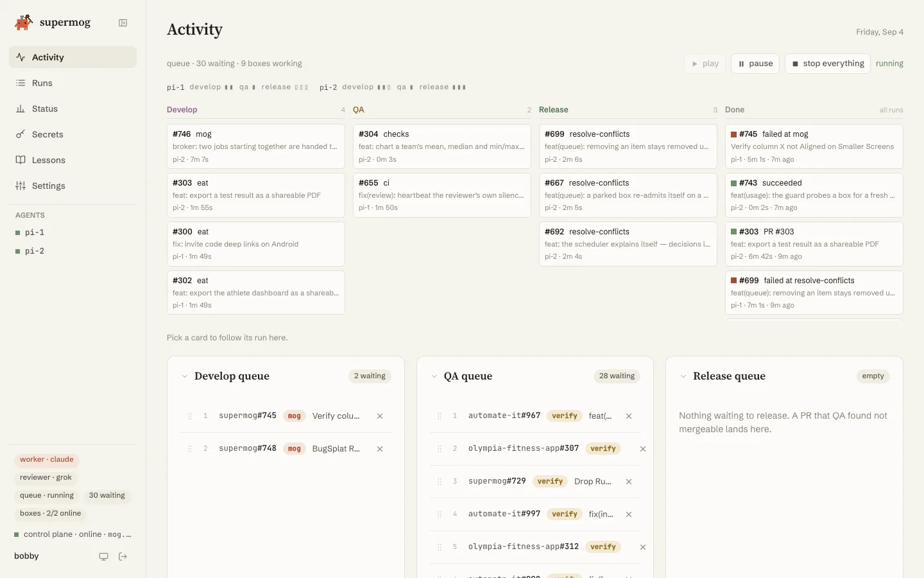Open the #745 failed at mog card
924x578 pixels.
[814, 146]
